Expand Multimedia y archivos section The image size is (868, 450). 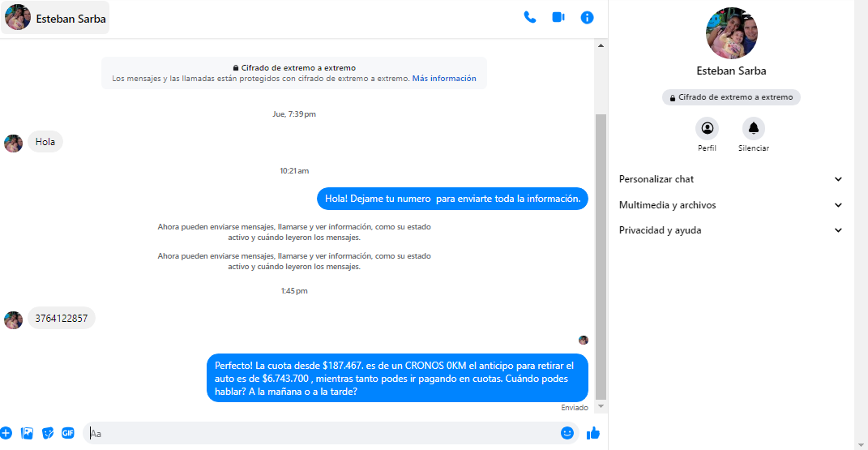(730, 205)
